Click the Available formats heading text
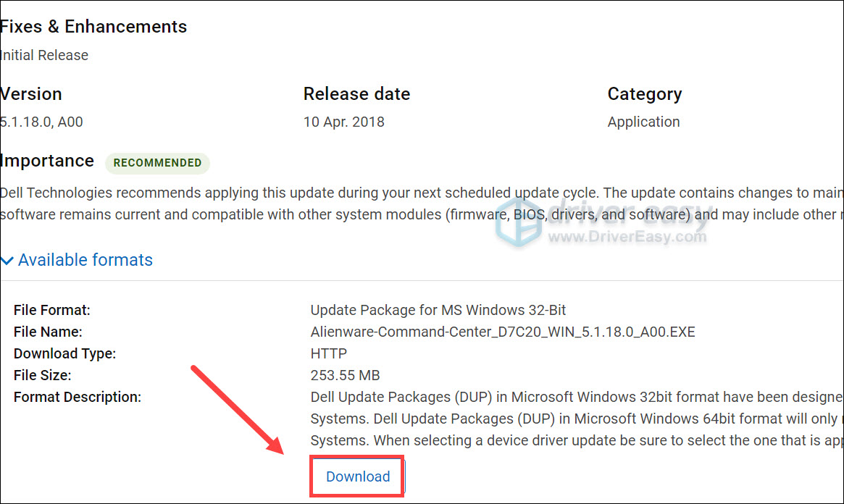Viewport: 844px width, 504px height. tap(85, 260)
